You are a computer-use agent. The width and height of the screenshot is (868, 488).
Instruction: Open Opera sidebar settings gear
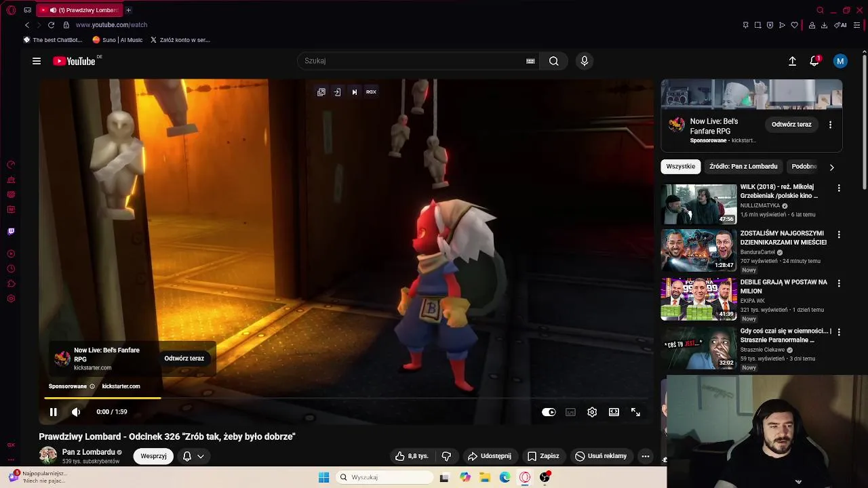(x=11, y=299)
